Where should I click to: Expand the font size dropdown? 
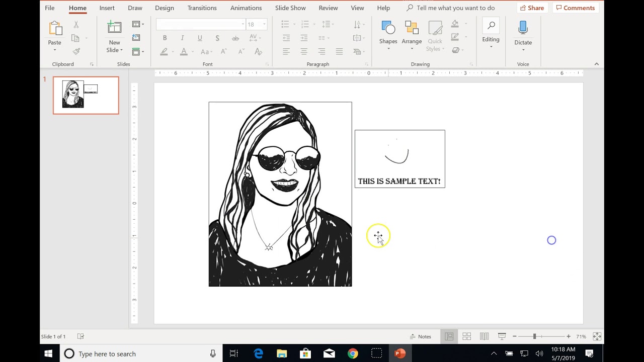264,24
